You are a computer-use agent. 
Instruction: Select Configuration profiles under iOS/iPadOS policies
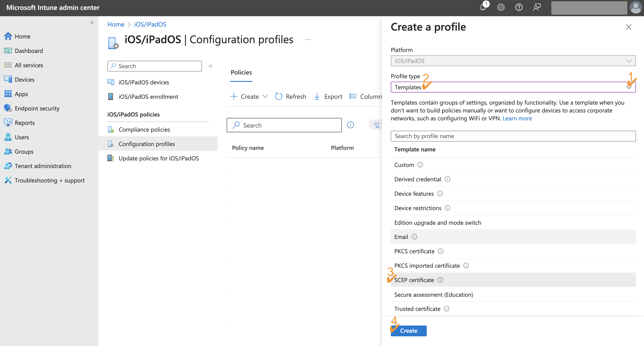click(147, 144)
